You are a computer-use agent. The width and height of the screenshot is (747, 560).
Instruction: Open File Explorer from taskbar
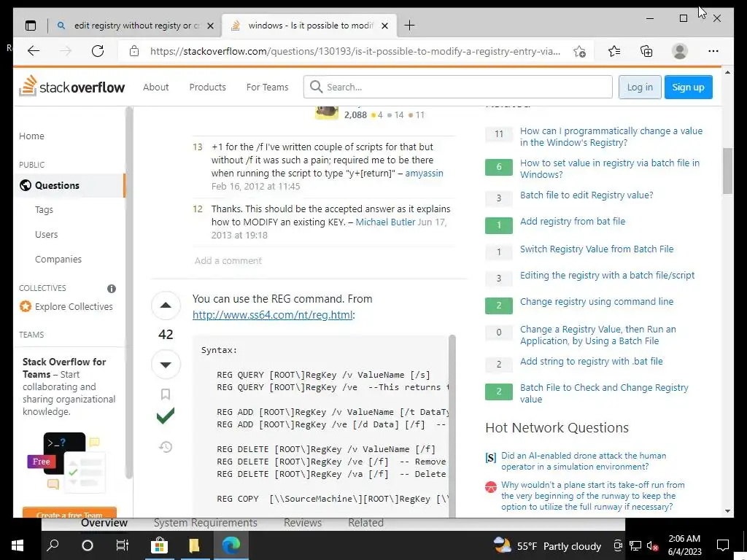point(194,545)
